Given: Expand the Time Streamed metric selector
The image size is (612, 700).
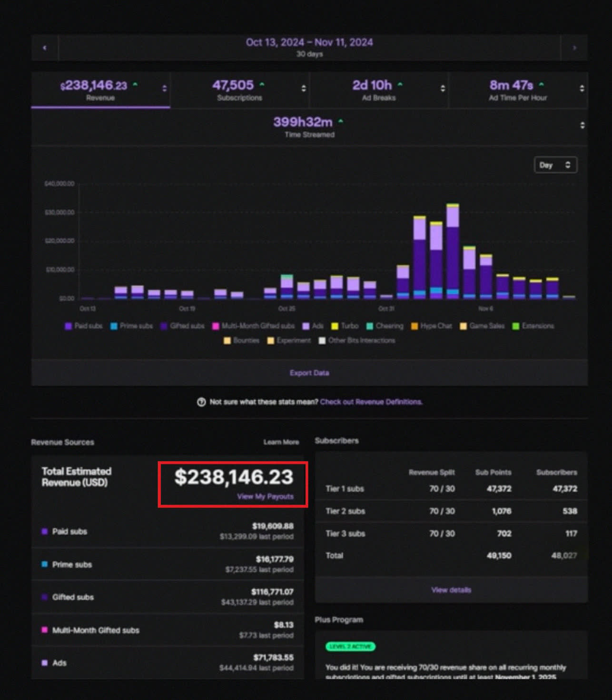Looking at the screenshot, I should click(582, 125).
